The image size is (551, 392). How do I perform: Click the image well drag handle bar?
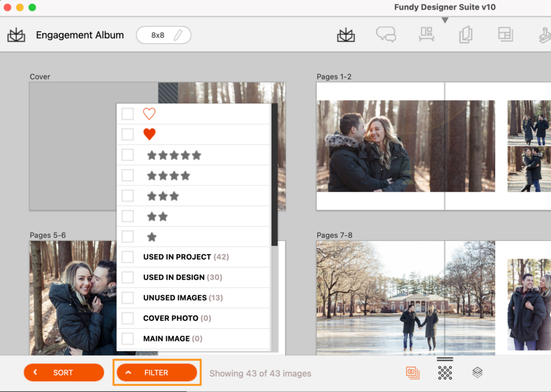click(x=445, y=359)
